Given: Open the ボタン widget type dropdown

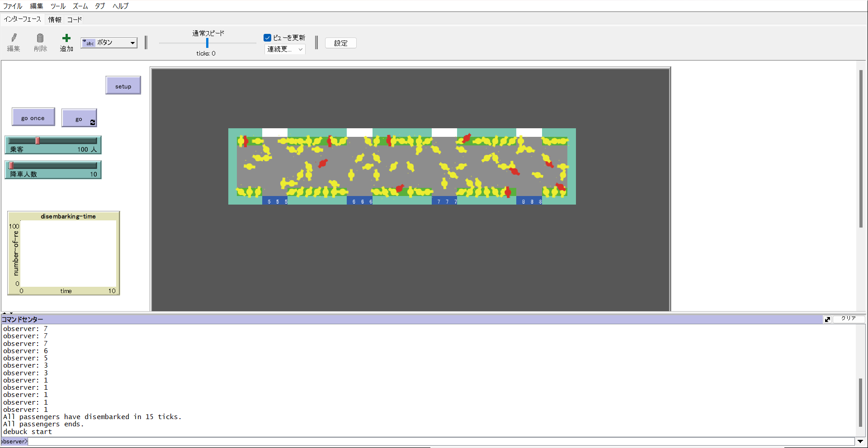Looking at the screenshot, I should [x=109, y=43].
